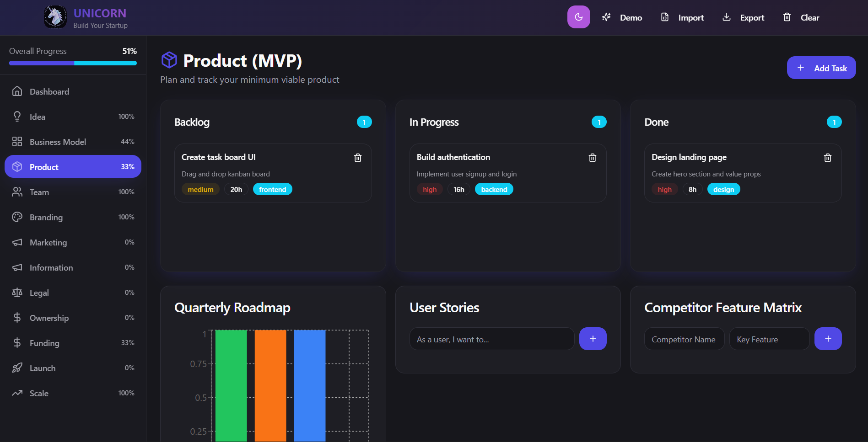Click the Overall Progress bar

click(73, 63)
